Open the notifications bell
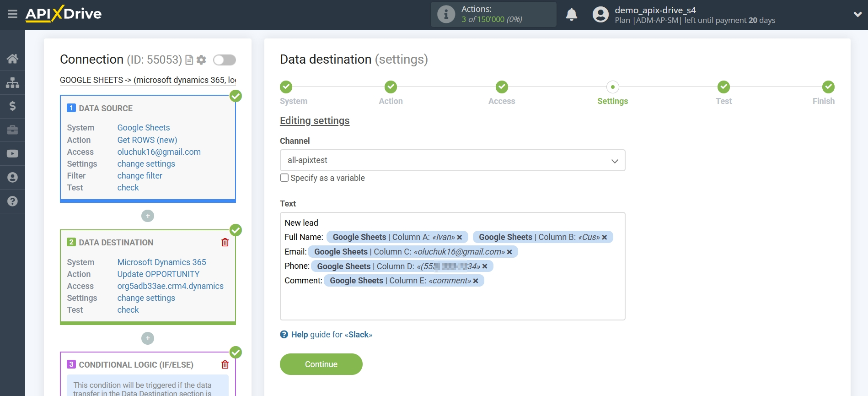This screenshot has width=868, height=396. coord(571,15)
